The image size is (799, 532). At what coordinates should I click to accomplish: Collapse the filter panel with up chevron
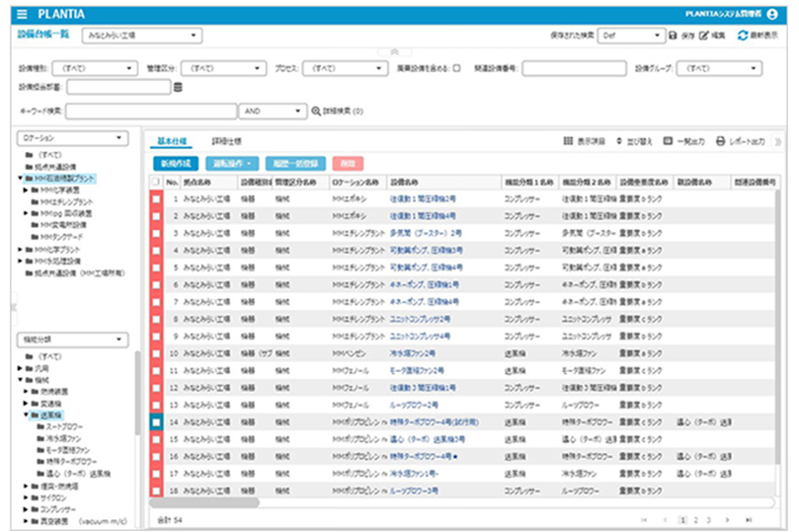coord(394,52)
